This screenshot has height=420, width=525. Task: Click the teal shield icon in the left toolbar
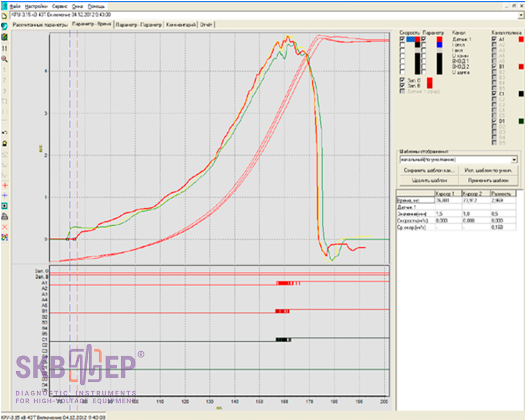(x=4, y=26)
